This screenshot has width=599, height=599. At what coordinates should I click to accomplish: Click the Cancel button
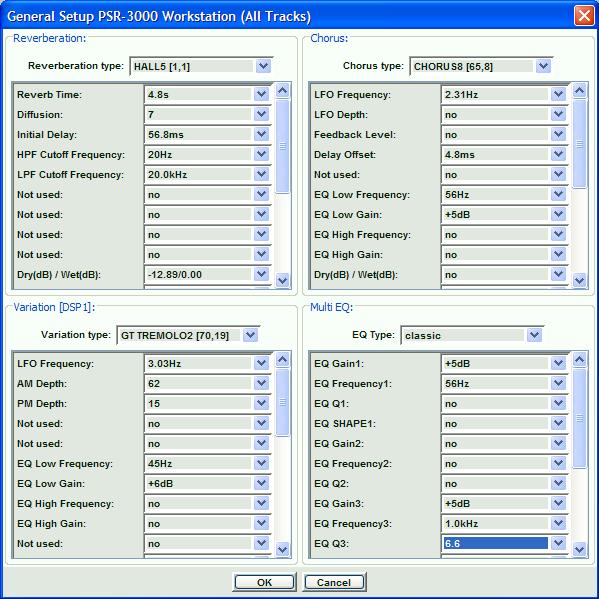click(334, 582)
